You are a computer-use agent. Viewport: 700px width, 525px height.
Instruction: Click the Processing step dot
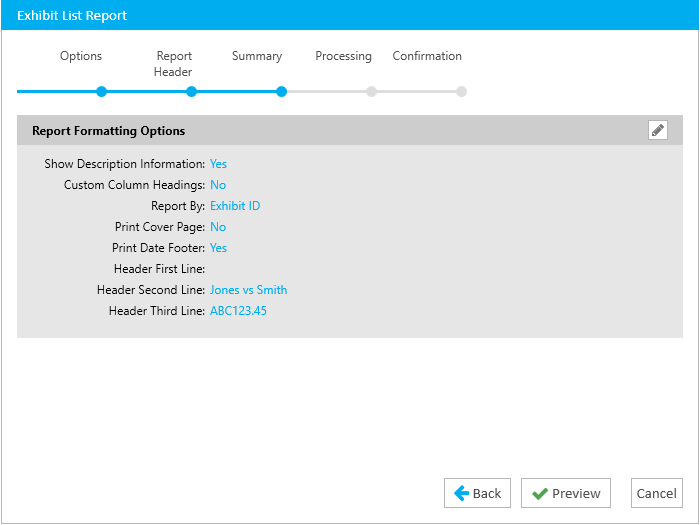coord(371,92)
